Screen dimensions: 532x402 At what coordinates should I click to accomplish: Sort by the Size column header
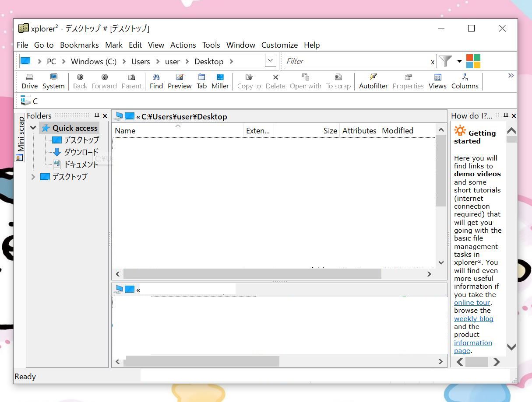(x=307, y=130)
